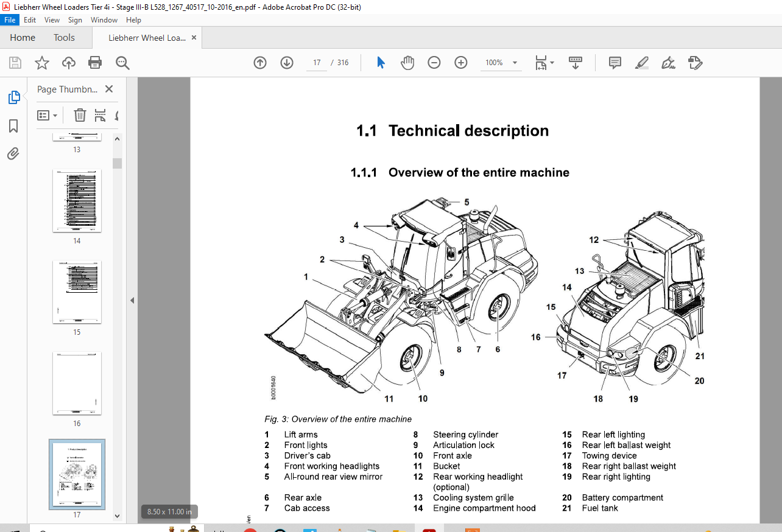
Task: Open the Edit menu
Action: [30, 20]
